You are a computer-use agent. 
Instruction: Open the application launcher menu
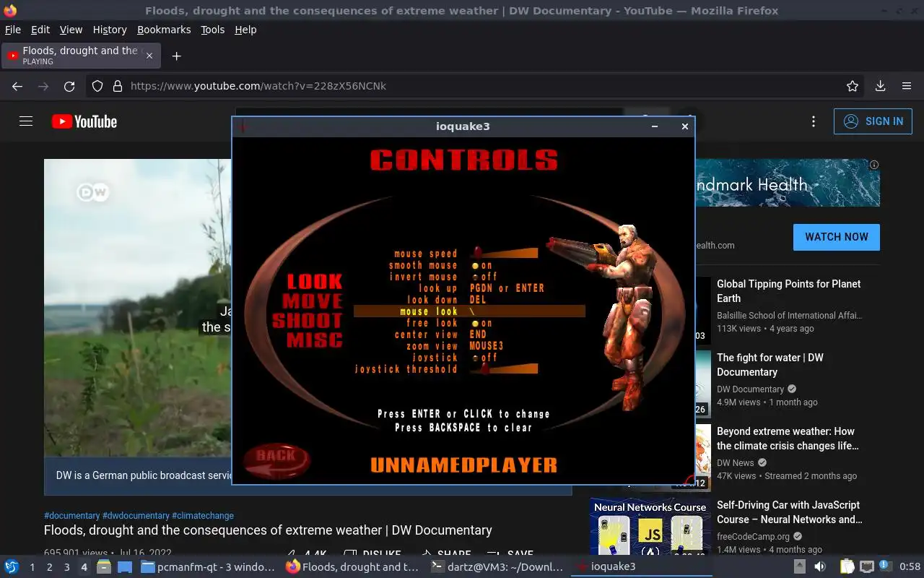pos(11,566)
